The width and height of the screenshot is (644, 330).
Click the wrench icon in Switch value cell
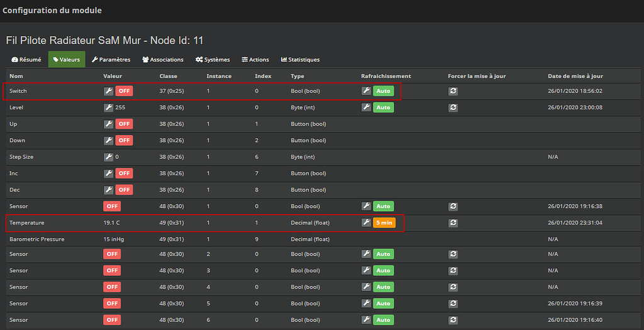pyautogui.click(x=108, y=91)
